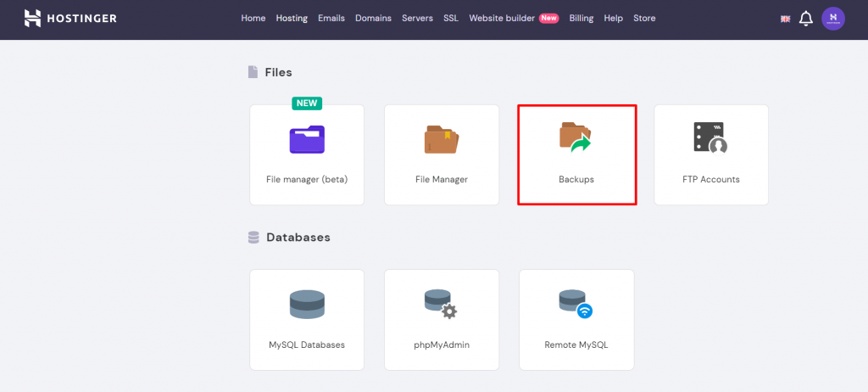
Task: Open the Billing menu
Action: pos(581,19)
